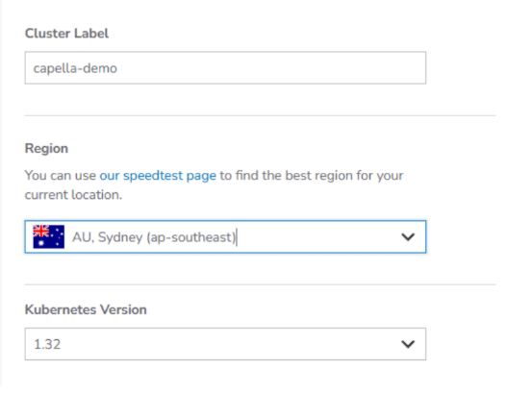Click the 'capella-demo' text in the field
532x393 pixels.
click(x=75, y=68)
